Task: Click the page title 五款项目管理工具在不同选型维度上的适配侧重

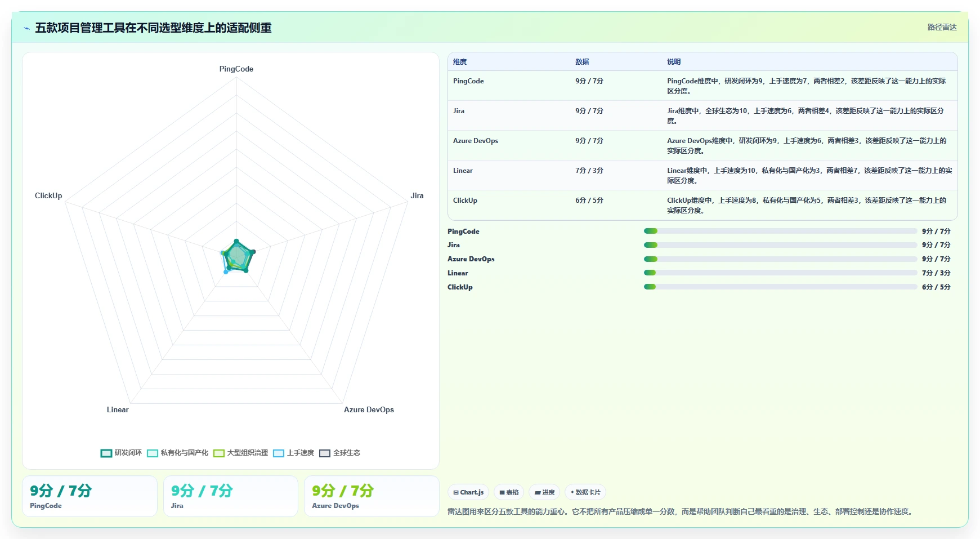Action: click(x=153, y=28)
